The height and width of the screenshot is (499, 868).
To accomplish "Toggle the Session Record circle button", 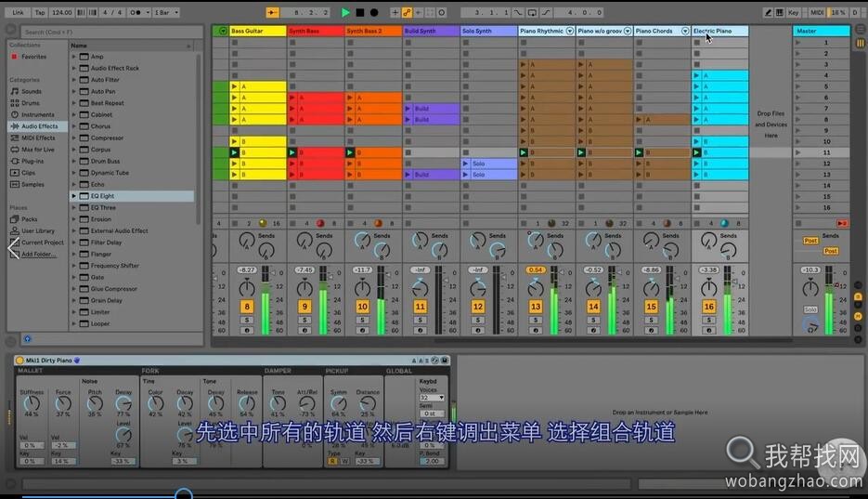I will 442,12.
